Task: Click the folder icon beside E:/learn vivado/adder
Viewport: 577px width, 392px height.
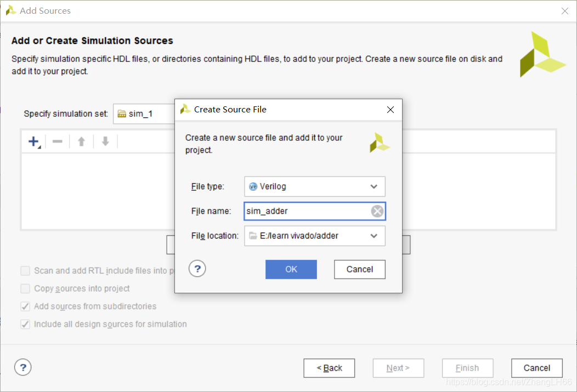Action: pos(253,236)
